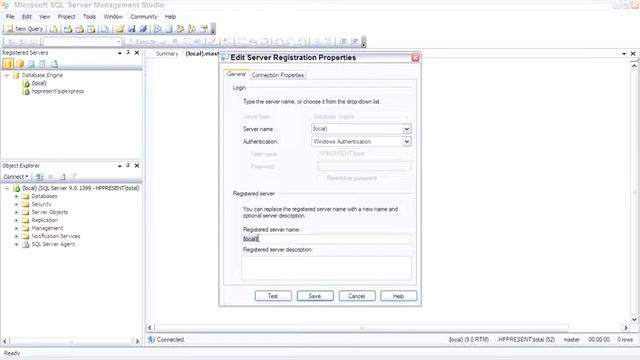640x360 pixels.
Task: Open the Tools menu
Action: tap(89, 17)
